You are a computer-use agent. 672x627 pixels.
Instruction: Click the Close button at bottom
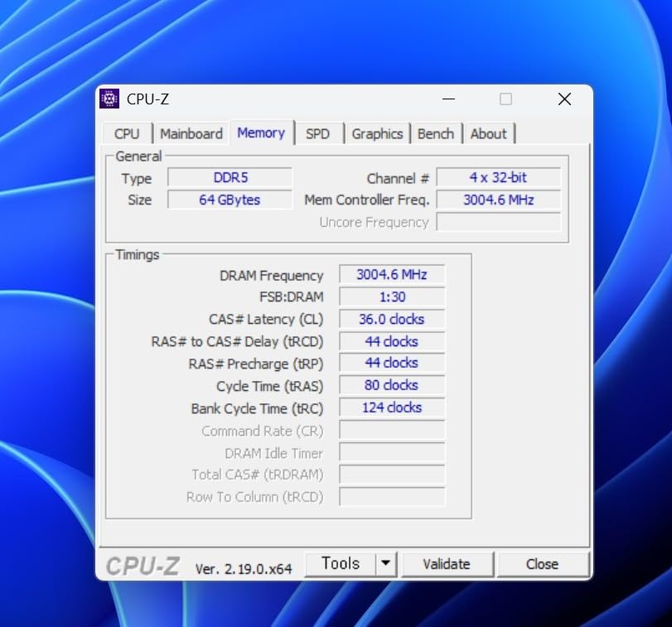click(542, 564)
